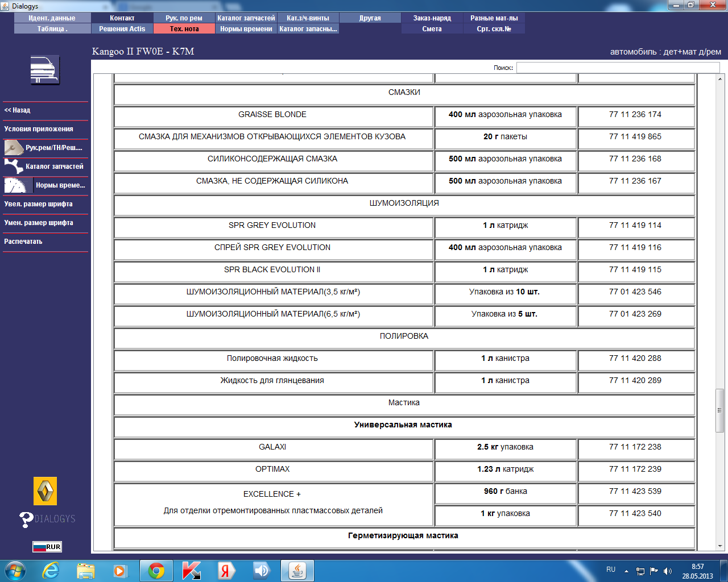The image size is (728, 582).
Task: Launch Internet Explorer from taskbar
Action: click(51, 571)
